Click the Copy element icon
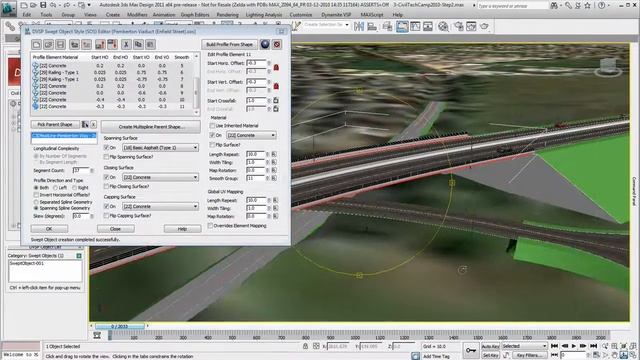The image size is (640, 360). 138,44
